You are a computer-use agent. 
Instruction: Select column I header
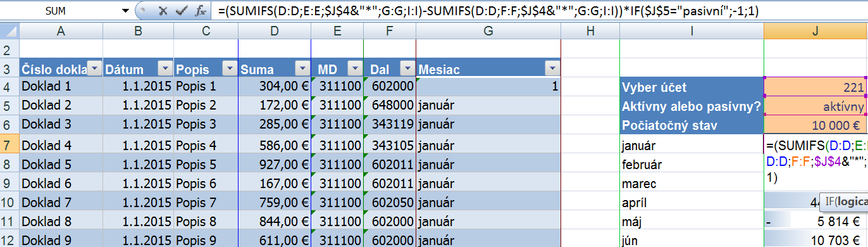pos(691,30)
